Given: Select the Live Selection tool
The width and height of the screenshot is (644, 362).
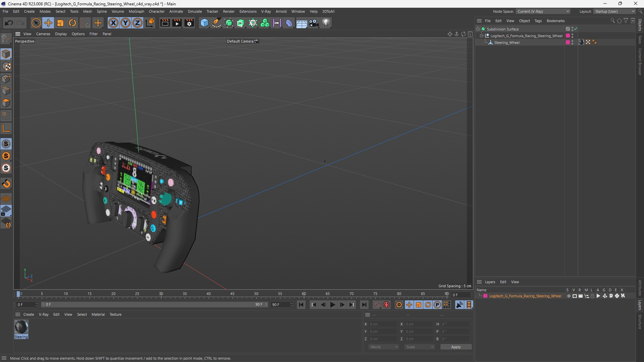Looking at the screenshot, I should [36, 23].
